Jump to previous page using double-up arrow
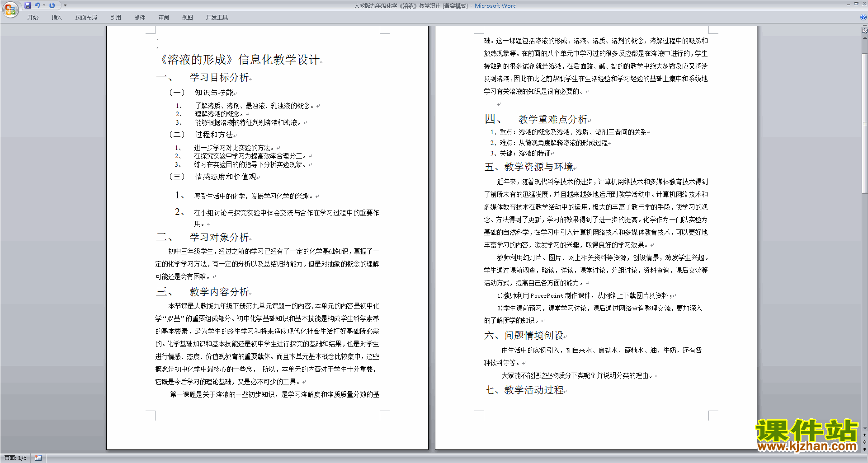Image resolution: width=868 pixels, height=463 pixels. (865, 435)
